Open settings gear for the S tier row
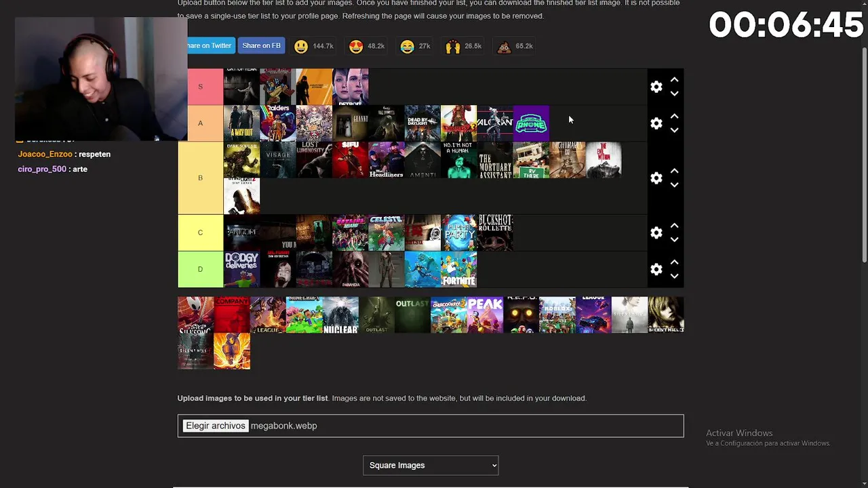868x488 pixels. pyautogui.click(x=656, y=87)
